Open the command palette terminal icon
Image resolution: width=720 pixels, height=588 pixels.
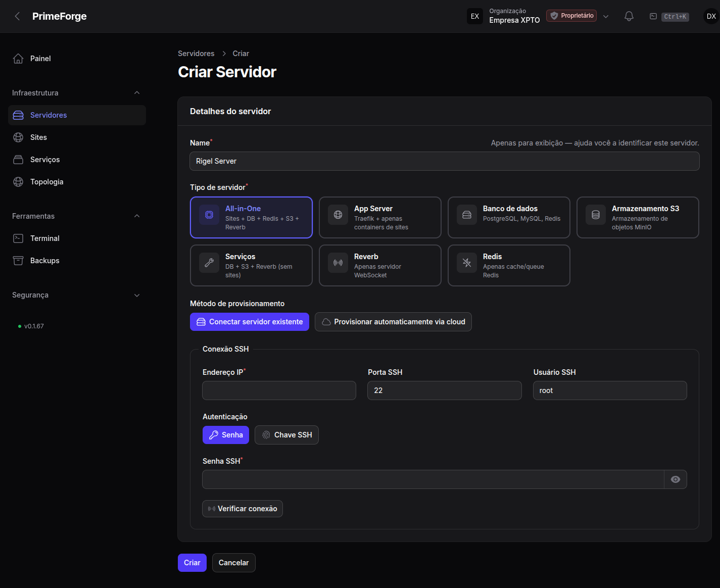tap(653, 16)
